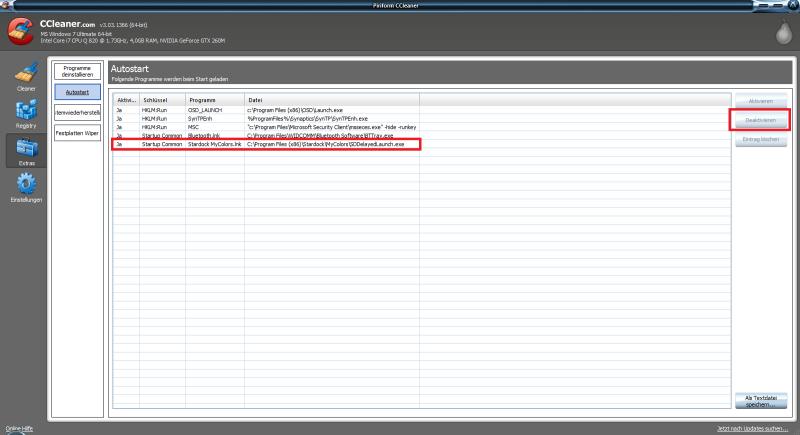
Task: Close the Piriform CCleaner window
Action: (792, 5)
